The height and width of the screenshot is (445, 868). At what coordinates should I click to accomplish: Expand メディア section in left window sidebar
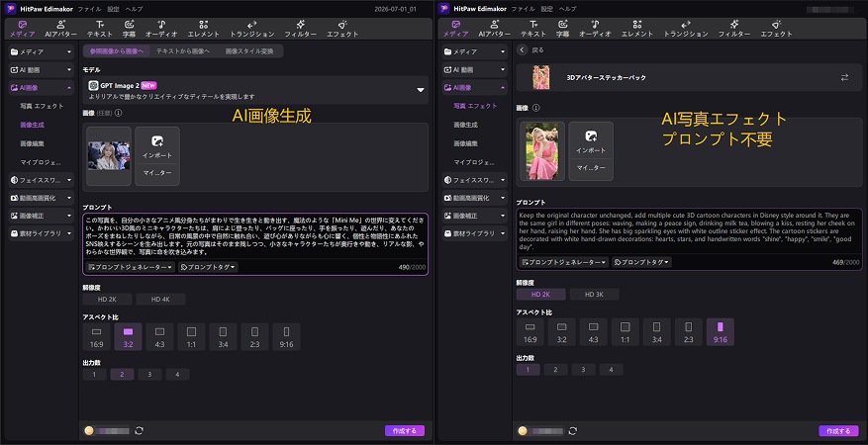click(41, 52)
